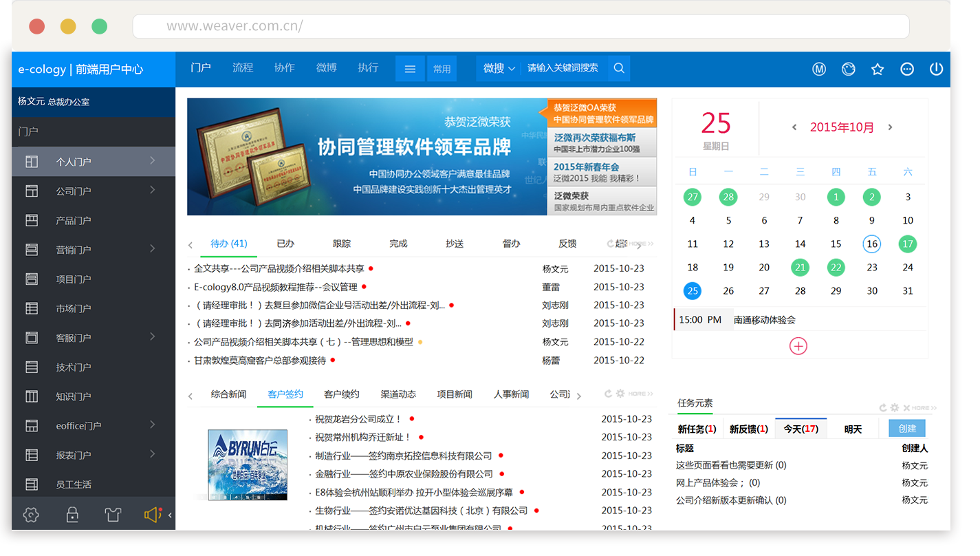
Task: Expand the 客服门户 chevron
Action: [152, 336]
